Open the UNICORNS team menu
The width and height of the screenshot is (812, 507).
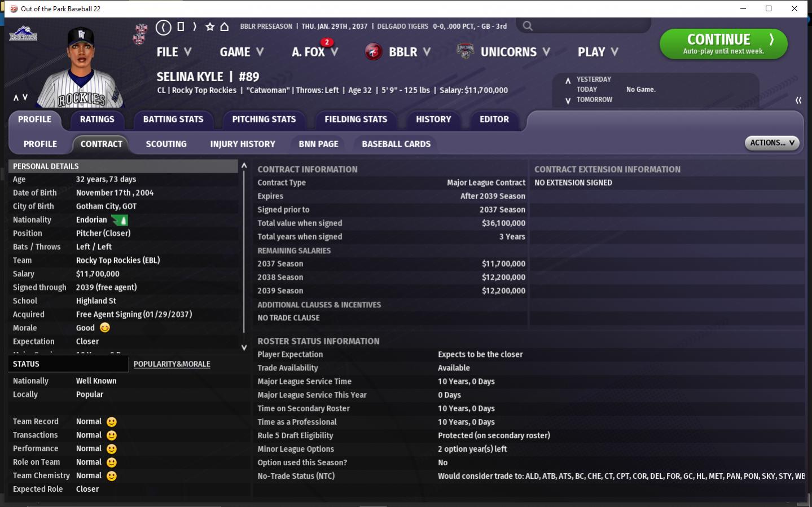[515, 52]
